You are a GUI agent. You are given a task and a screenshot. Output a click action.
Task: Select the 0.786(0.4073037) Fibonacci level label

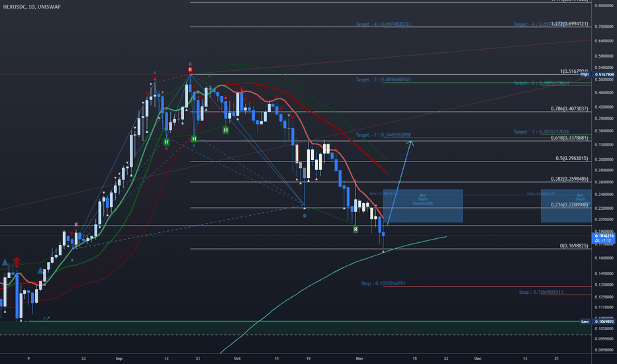pos(569,109)
